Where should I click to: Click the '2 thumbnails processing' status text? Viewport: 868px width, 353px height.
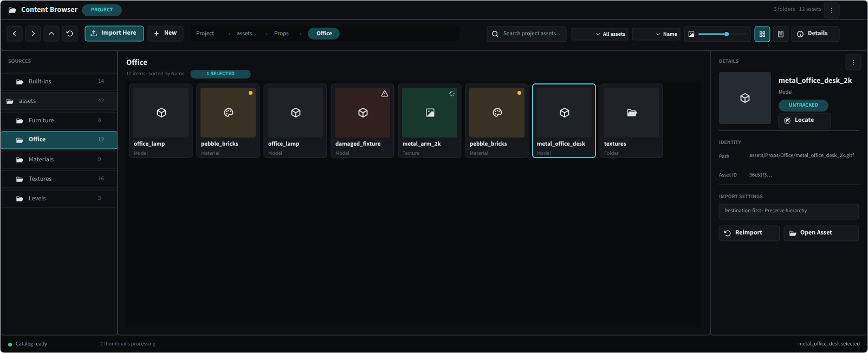pyautogui.click(x=128, y=344)
